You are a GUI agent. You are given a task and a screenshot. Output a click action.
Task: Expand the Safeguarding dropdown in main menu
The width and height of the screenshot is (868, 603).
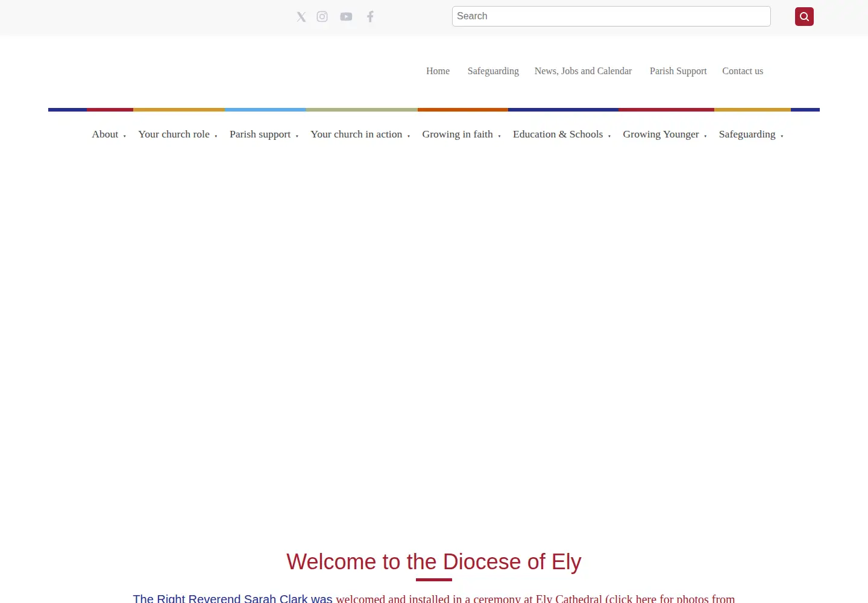click(751, 134)
